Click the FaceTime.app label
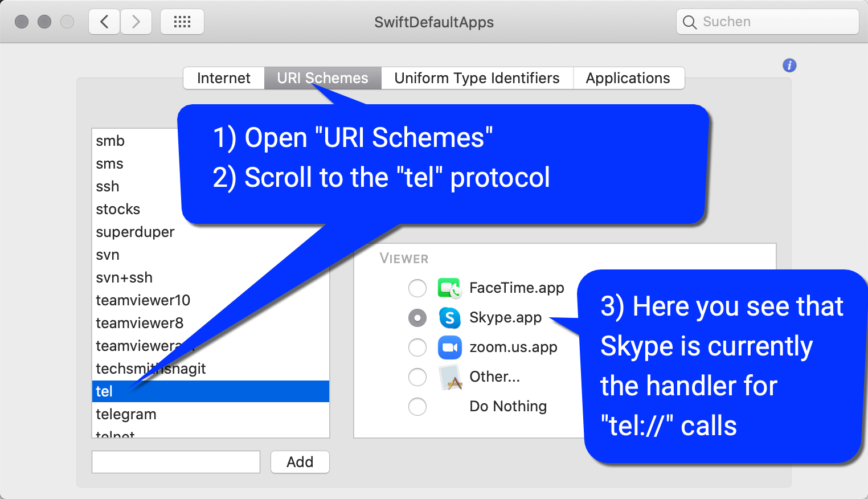This screenshot has height=499, width=868. point(517,288)
